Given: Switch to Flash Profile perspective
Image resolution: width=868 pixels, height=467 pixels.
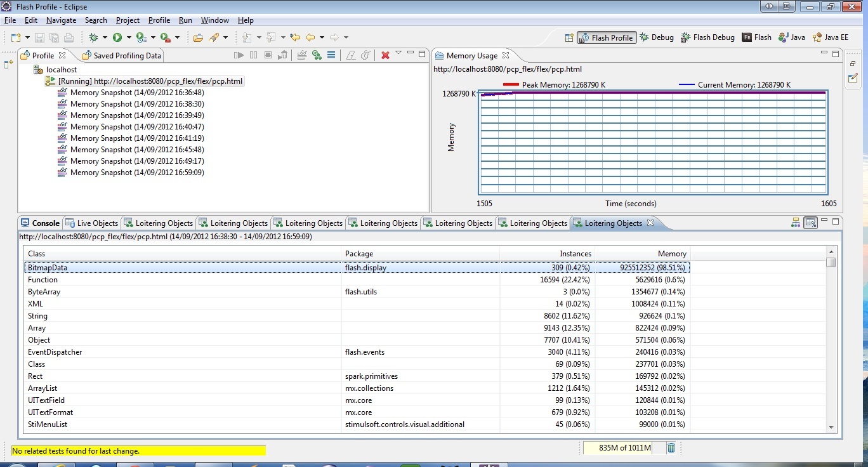Looking at the screenshot, I should pos(606,37).
